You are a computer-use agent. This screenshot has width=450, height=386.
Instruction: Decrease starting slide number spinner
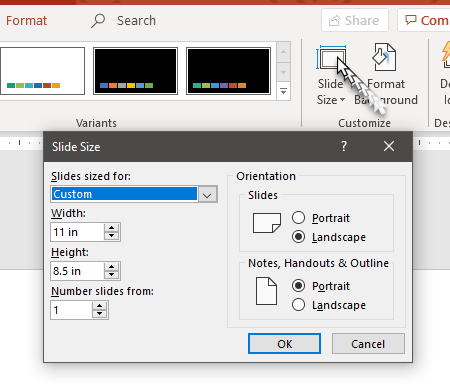tap(99, 314)
